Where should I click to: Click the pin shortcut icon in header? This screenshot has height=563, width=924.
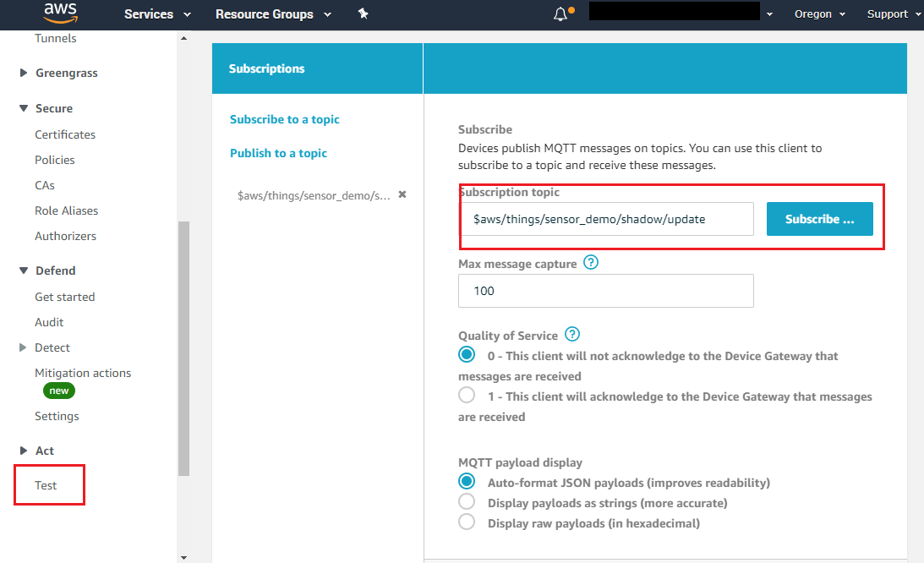click(363, 14)
